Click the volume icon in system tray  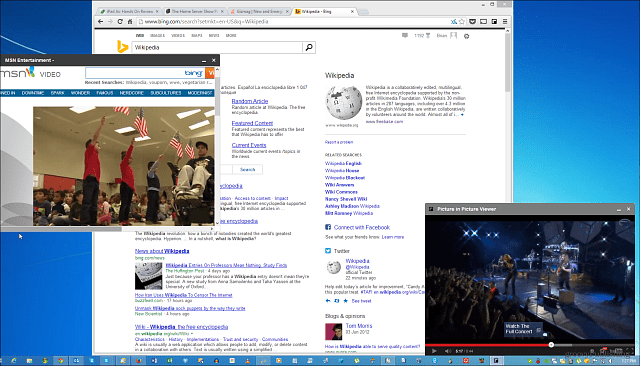(611, 361)
